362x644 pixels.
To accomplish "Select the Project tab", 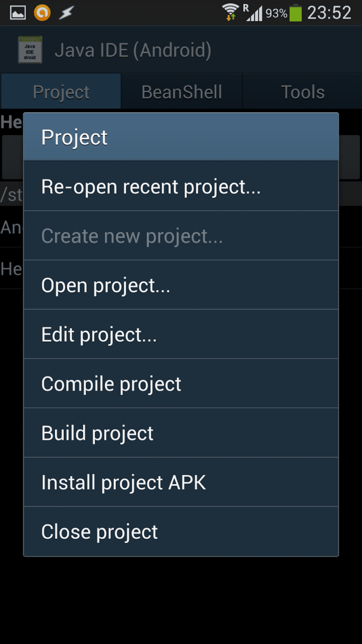I will (x=61, y=92).
